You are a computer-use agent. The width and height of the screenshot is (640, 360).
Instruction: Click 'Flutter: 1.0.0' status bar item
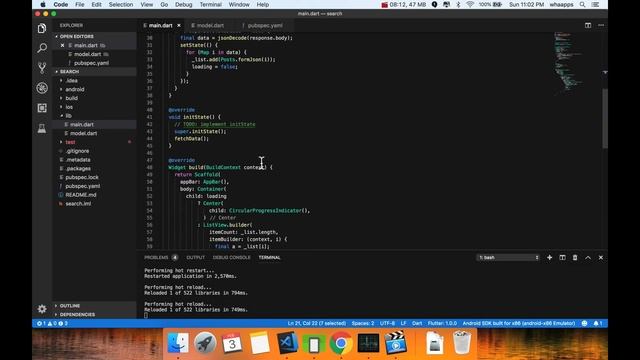(442, 323)
